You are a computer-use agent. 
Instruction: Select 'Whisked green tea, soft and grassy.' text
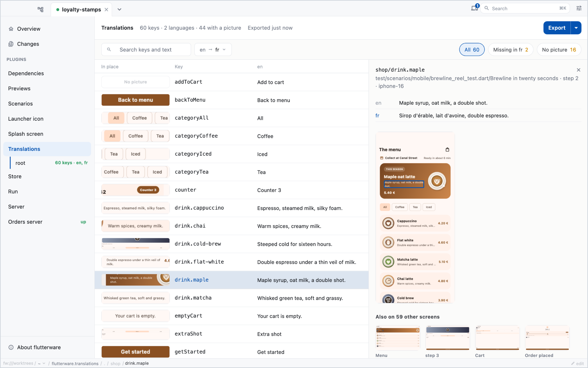point(300,298)
